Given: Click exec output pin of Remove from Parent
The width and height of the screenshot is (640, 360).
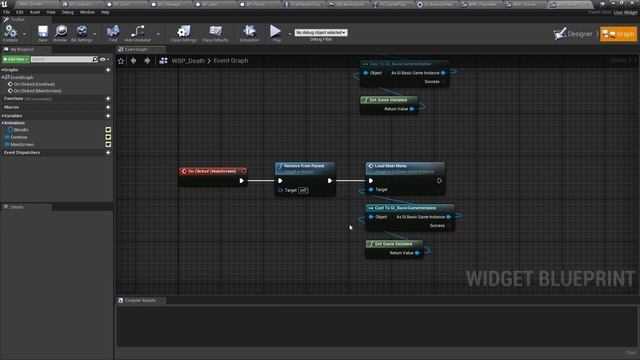Looking at the screenshot, I should pyautogui.click(x=330, y=180).
